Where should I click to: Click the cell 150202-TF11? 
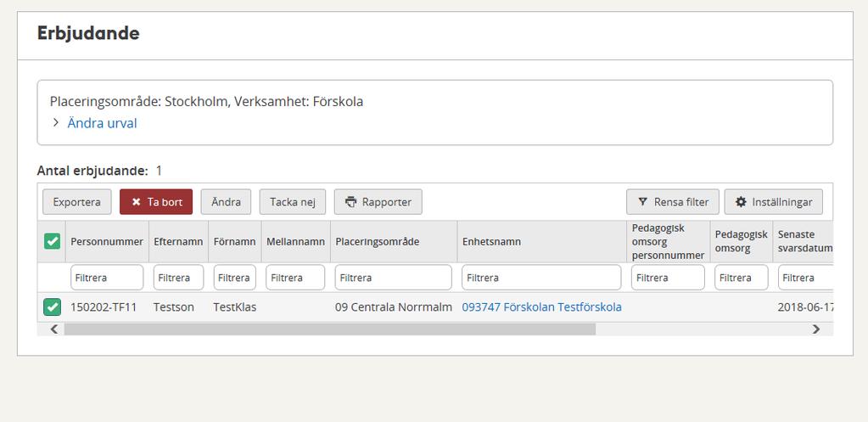pyautogui.click(x=104, y=307)
